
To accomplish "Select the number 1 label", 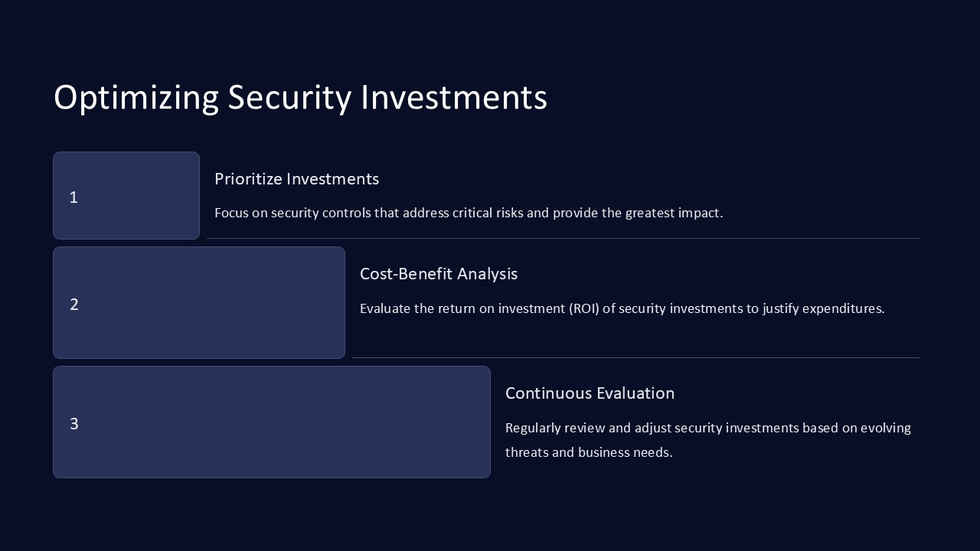I will click(x=73, y=197).
